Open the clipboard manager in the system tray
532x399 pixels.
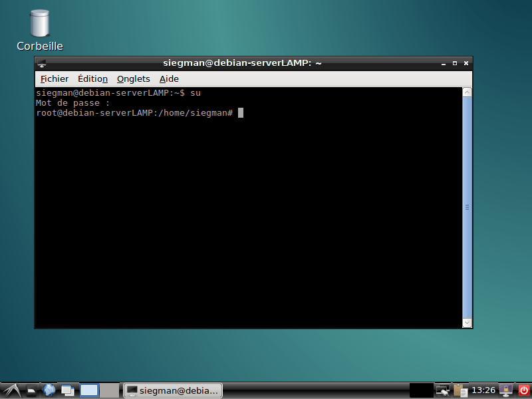(460, 390)
